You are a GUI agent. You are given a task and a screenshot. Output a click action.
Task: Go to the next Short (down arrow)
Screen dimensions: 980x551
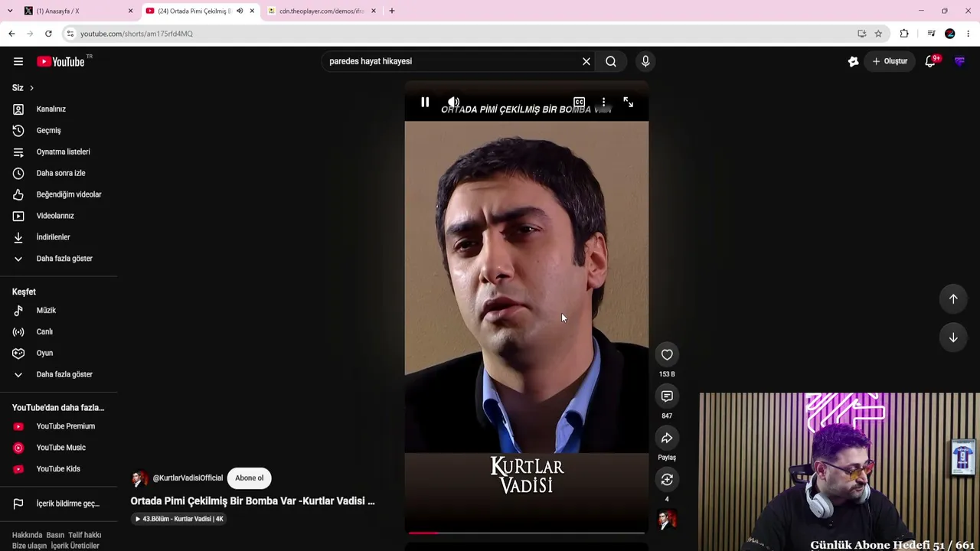tap(953, 337)
